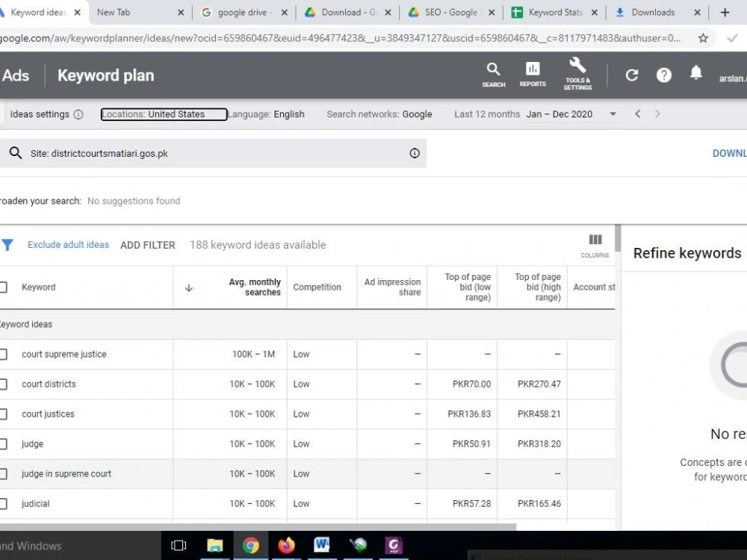Click the site search input field
This screenshot has height=560, width=747.
(213, 153)
